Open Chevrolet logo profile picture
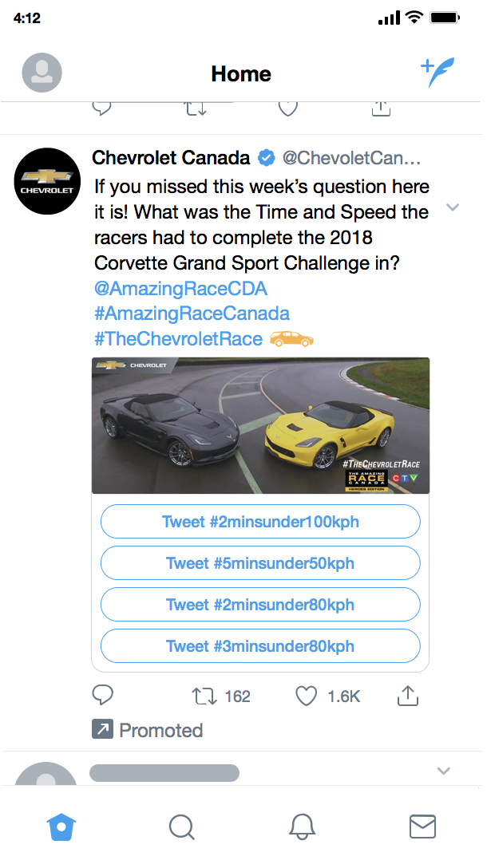The image size is (487, 868). [46, 181]
